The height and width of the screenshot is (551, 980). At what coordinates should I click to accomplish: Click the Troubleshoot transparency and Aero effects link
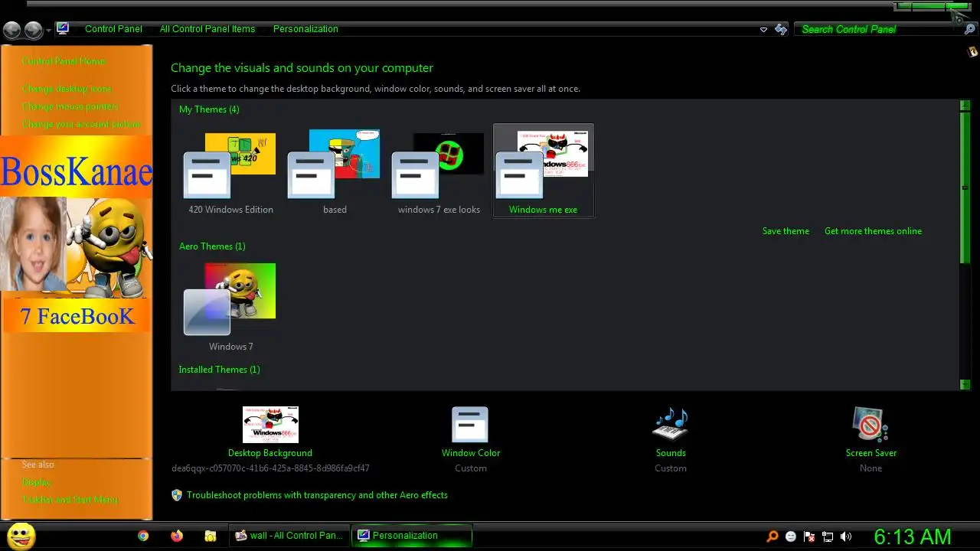[317, 495]
